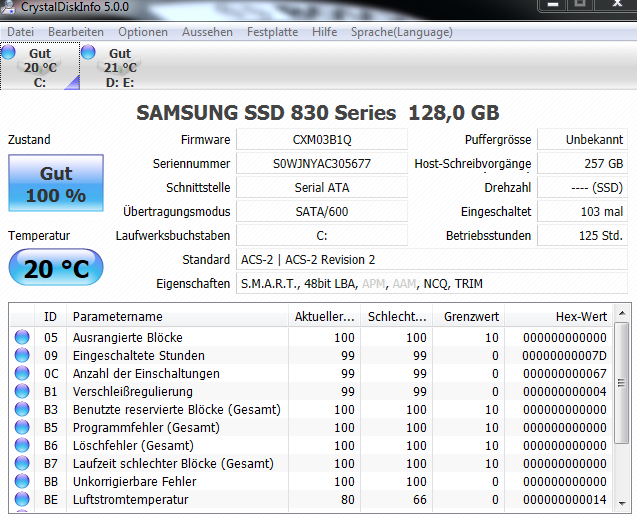Click the Grenzwert column header
The width and height of the screenshot is (637, 519).
pos(469,316)
